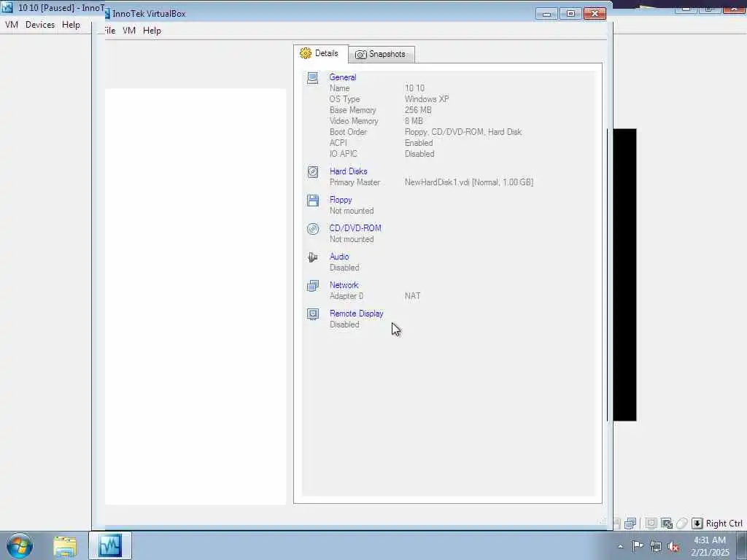Image resolution: width=747 pixels, height=560 pixels.
Task: Maximize the InnoTek VirtualBox window
Action: [x=570, y=13]
